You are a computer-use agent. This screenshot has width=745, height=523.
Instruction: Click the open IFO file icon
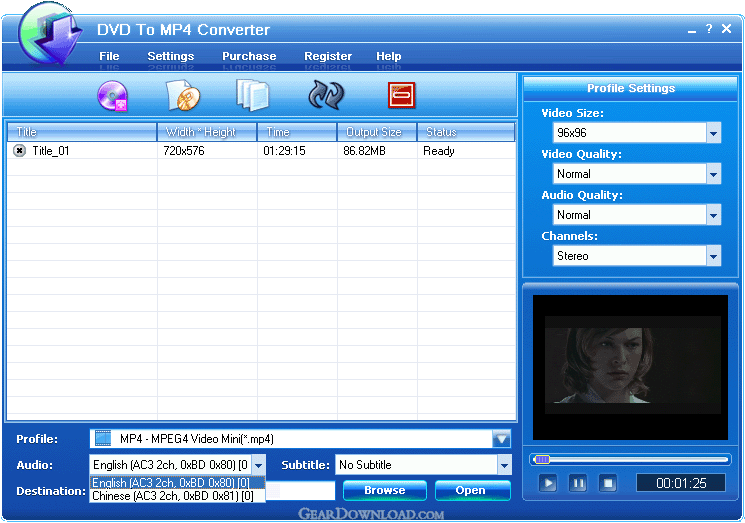[183, 95]
